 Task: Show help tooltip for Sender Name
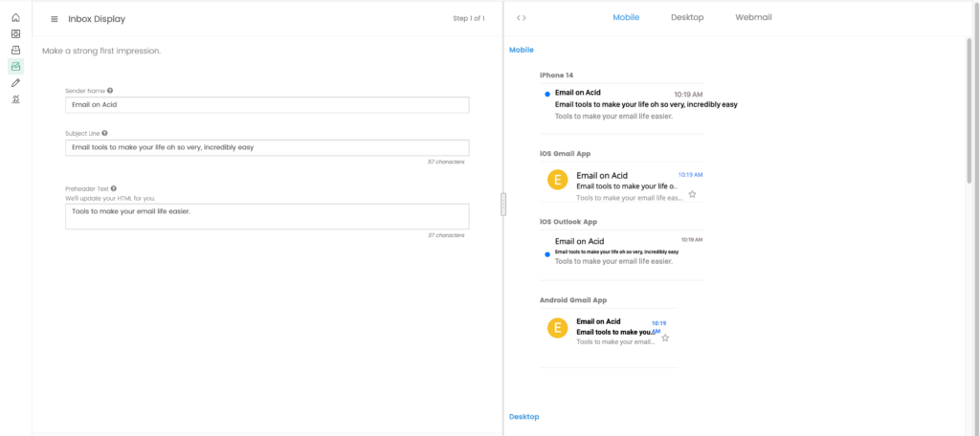[110, 91]
